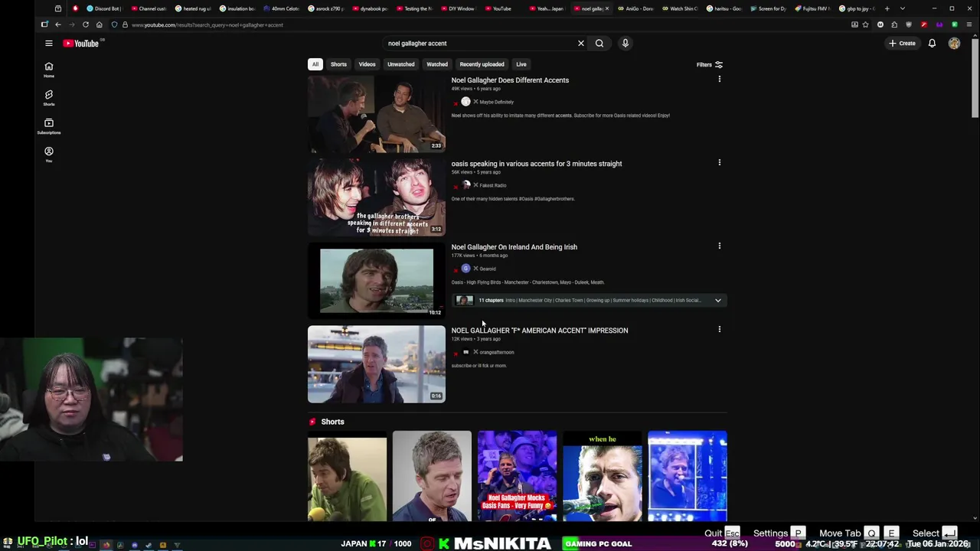Open the Noel Gallagher Mocks Oasis Fans short
This screenshot has height=551, width=980.
tap(517, 476)
